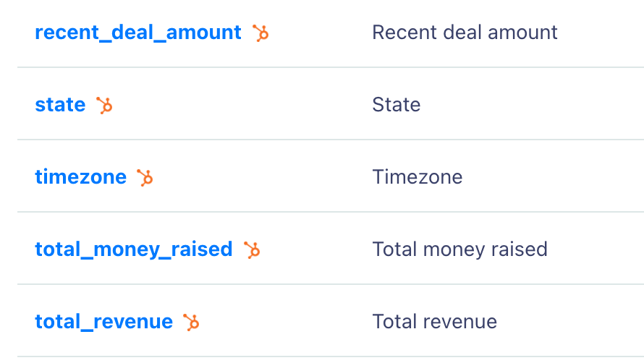Click HubSpot icon next to total_money_raised

click(x=252, y=250)
